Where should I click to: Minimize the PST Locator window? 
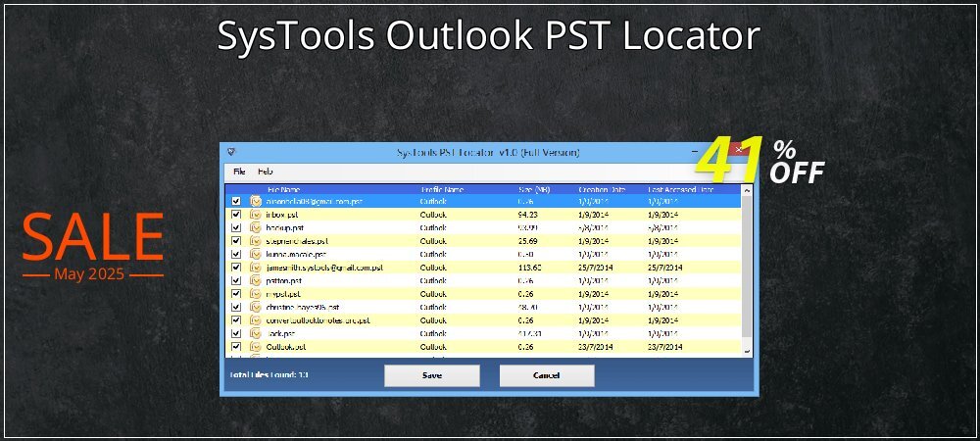pyautogui.click(x=695, y=151)
